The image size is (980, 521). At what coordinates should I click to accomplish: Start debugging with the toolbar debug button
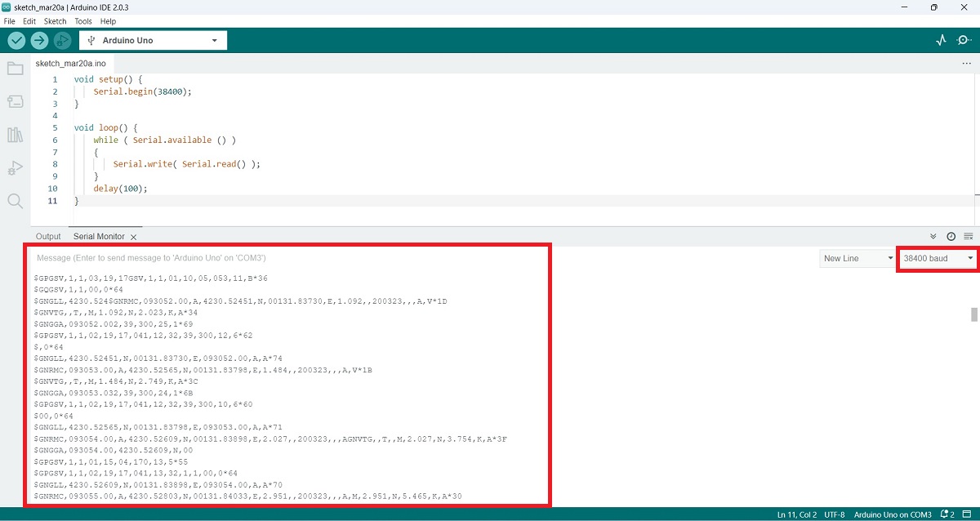[x=62, y=40]
